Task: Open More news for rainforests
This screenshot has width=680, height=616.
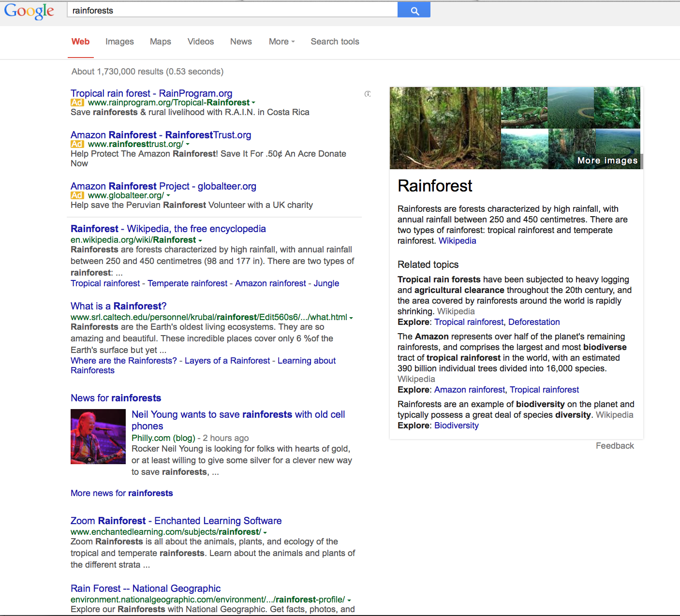Action: [x=121, y=493]
